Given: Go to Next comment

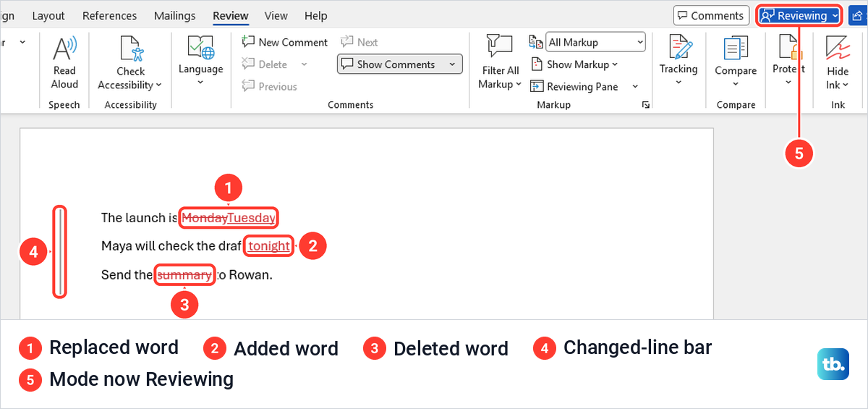Looking at the screenshot, I should click(359, 42).
